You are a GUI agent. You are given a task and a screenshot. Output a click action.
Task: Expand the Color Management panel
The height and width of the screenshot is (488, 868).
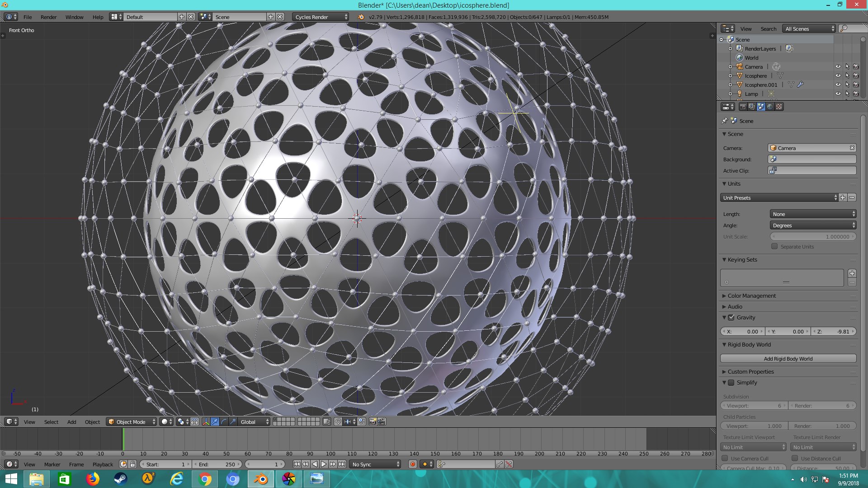click(751, 296)
